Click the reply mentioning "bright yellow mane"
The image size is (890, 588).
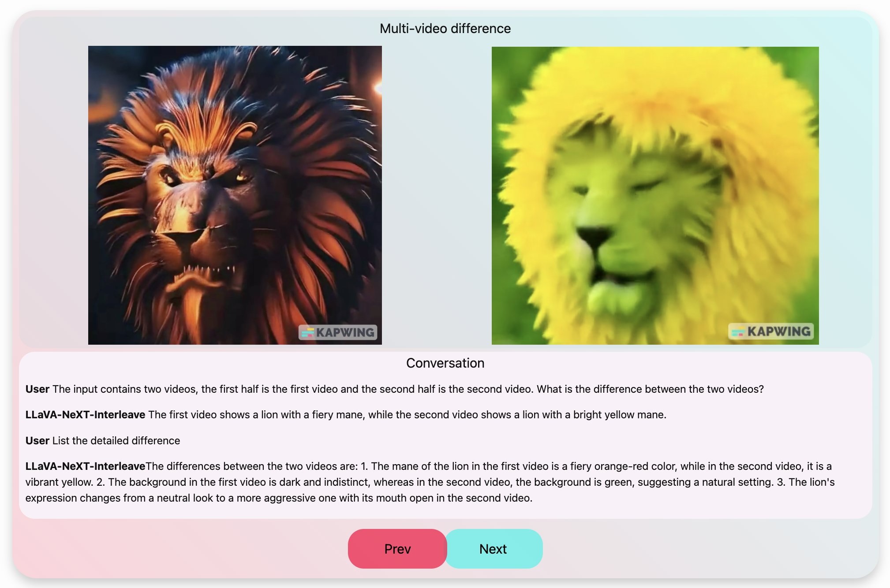[407, 415]
